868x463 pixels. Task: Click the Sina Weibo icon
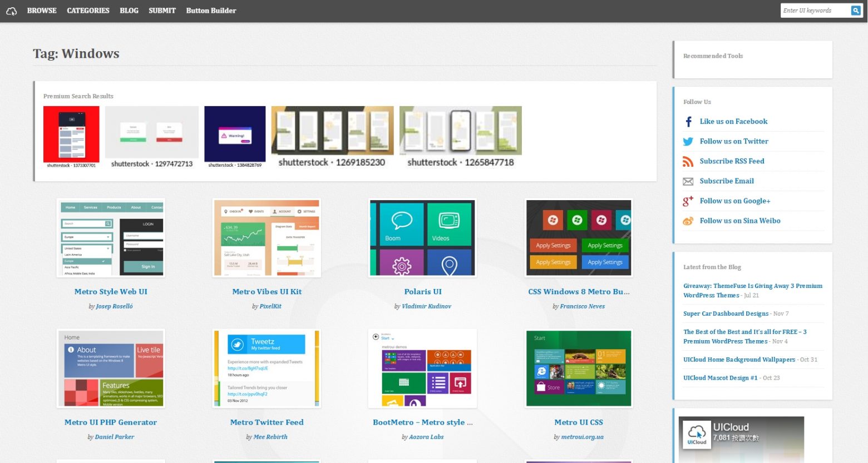coord(688,221)
